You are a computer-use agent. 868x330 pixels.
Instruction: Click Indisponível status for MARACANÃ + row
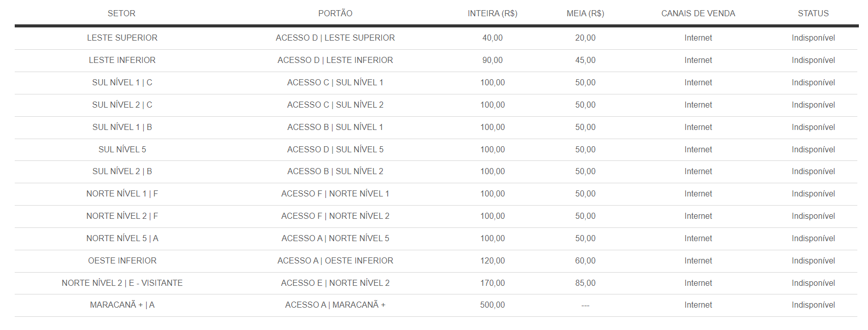point(813,305)
